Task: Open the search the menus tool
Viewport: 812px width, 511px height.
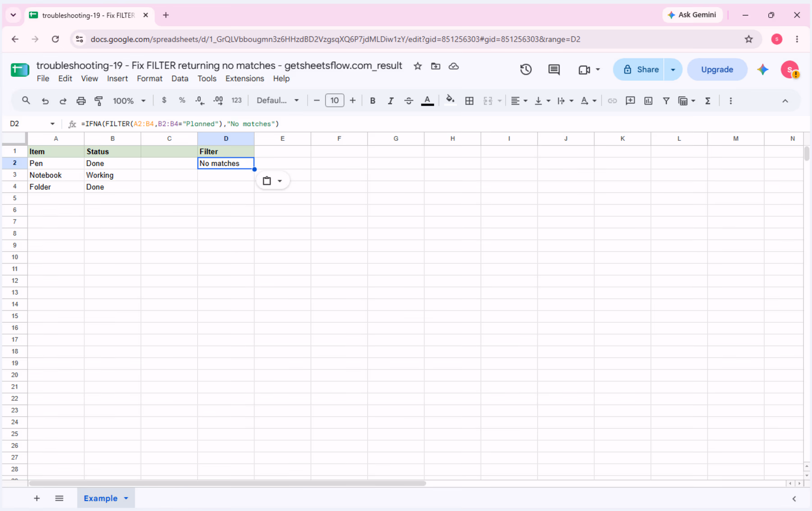Action: point(26,101)
